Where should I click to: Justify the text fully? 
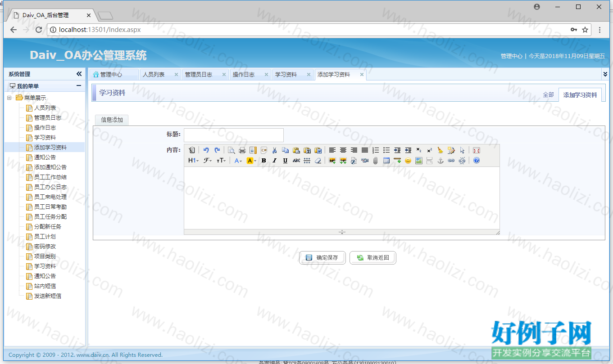(x=365, y=150)
